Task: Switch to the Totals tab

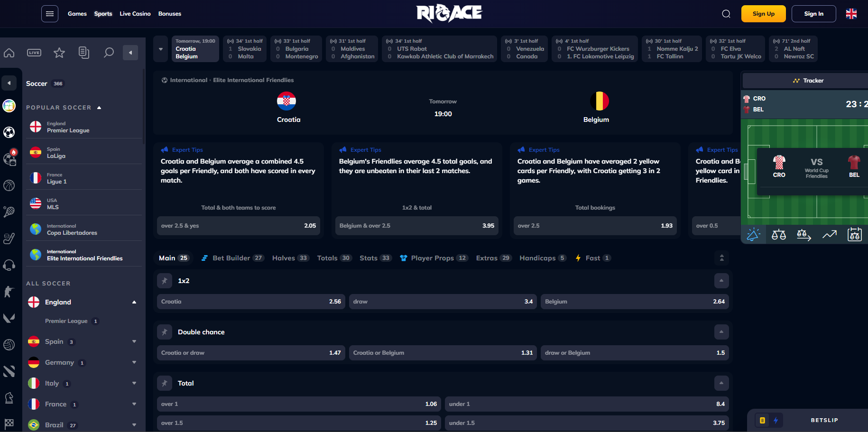Action: (x=334, y=258)
